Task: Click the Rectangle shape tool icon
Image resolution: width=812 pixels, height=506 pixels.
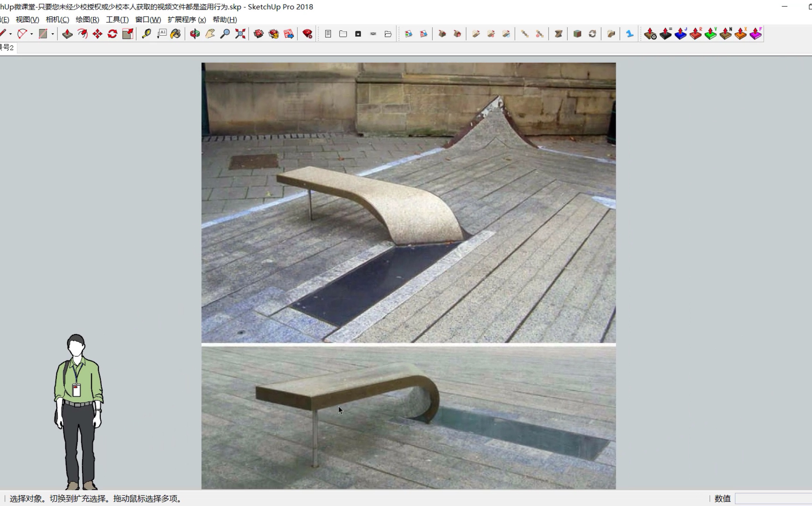Action: (x=43, y=34)
